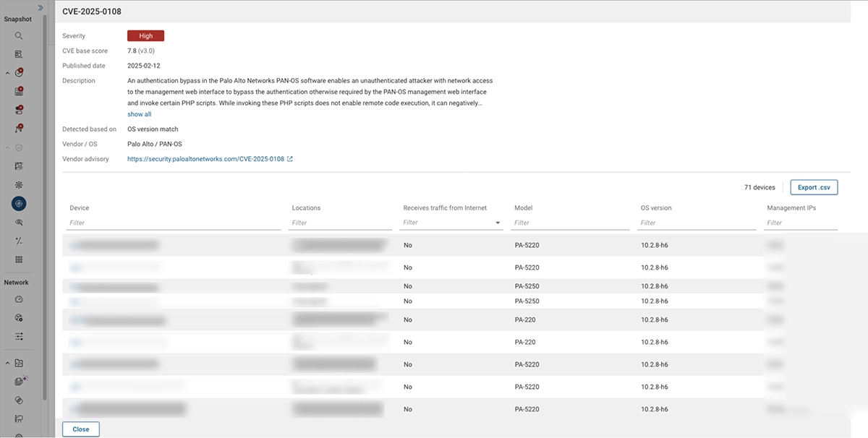Close the CVE-2025-0108 details panel
The width and height of the screenshot is (868, 438).
pyautogui.click(x=81, y=429)
